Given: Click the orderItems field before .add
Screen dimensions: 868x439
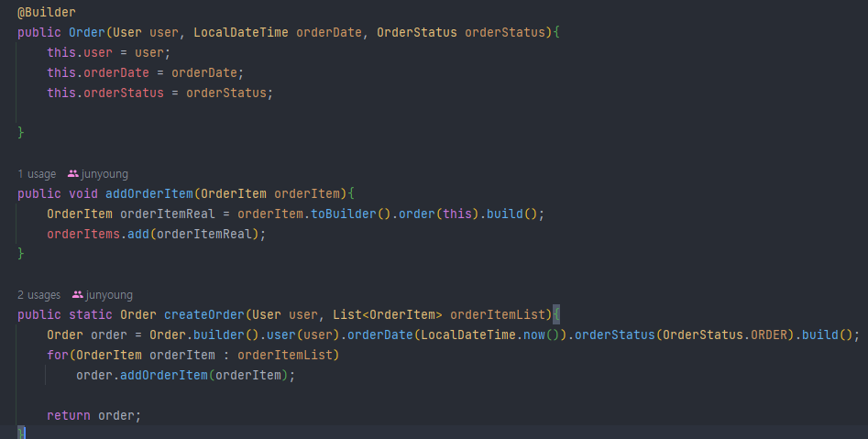Looking at the screenshot, I should [83, 234].
